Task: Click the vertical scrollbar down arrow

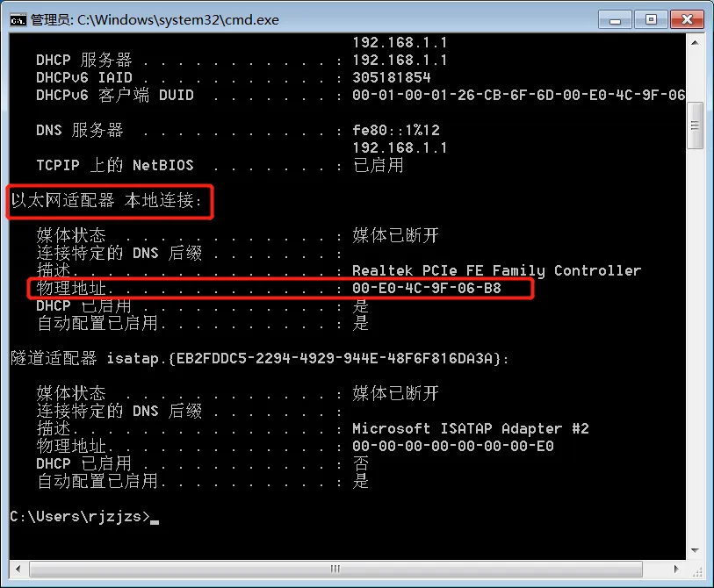Action: coord(695,550)
